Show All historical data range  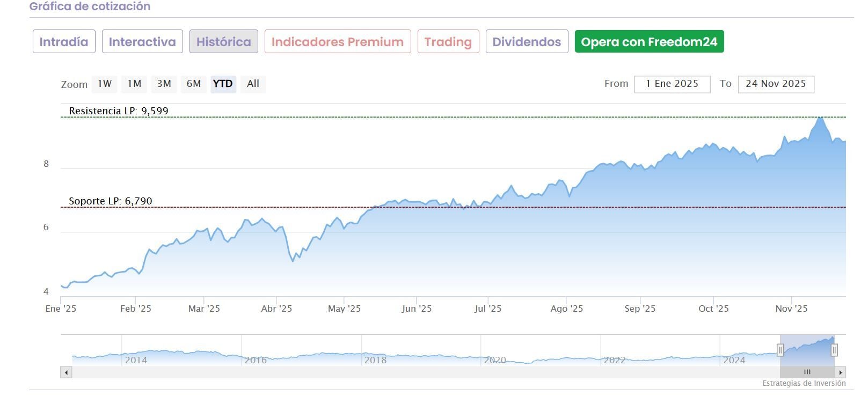pyautogui.click(x=253, y=84)
